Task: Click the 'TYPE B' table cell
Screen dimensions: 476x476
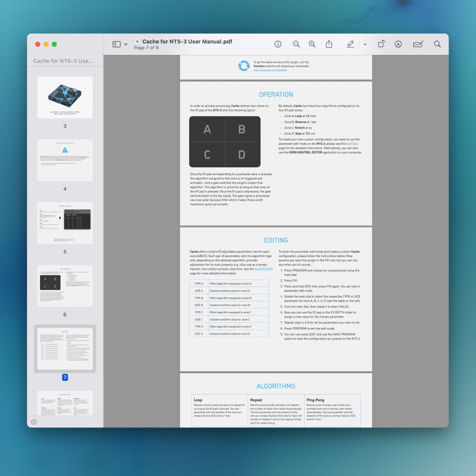Action: pyautogui.click(x=198, y=298)
